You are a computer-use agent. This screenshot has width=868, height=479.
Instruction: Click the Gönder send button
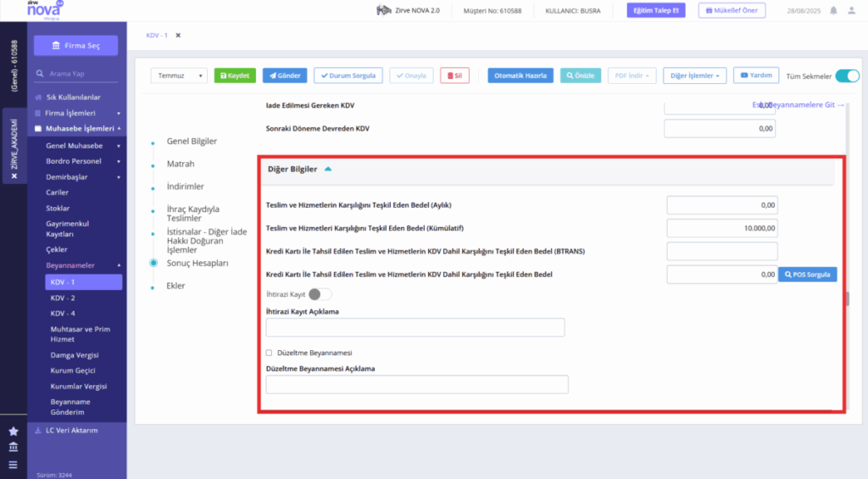(x=285, y=75)
